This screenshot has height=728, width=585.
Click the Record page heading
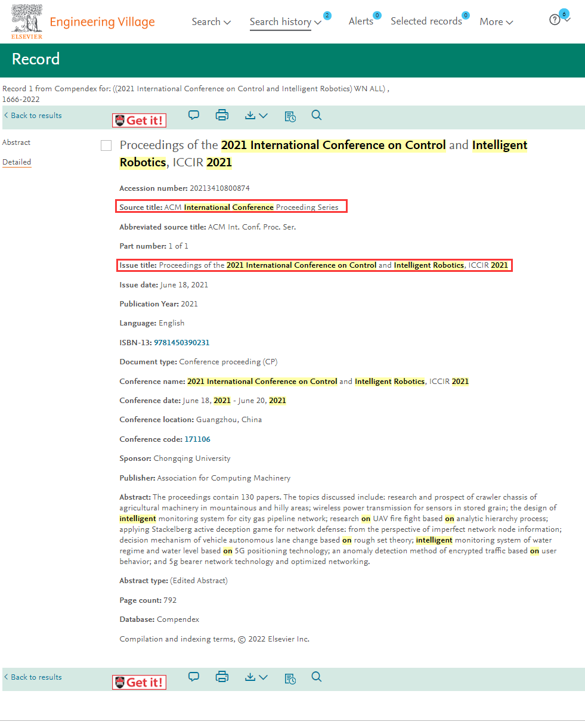point(36,59)
